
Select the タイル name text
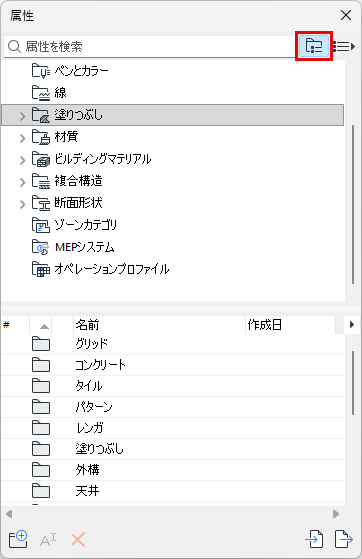[x=89, y=386]
